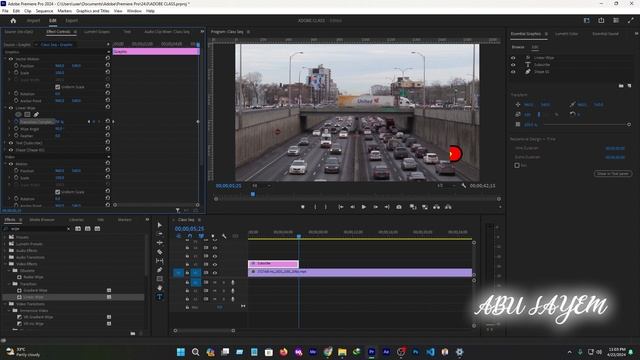Open timeline display settings wrench
Viewport: 640px width, 360px height.
coord(224,236)
